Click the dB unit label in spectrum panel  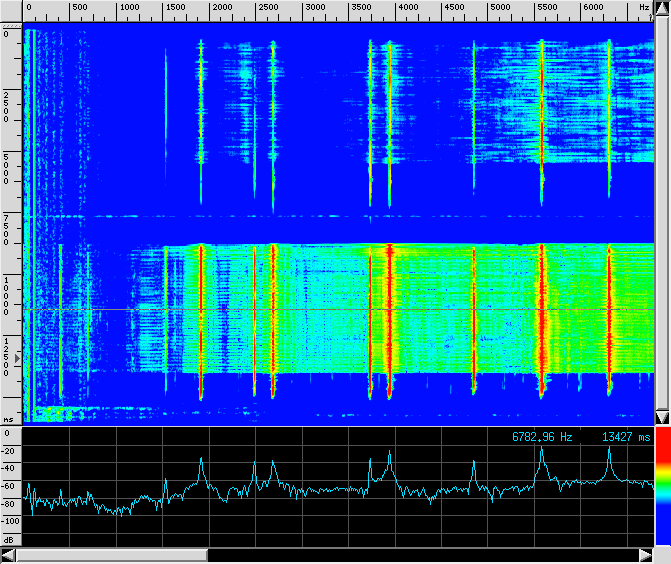pyautogui.click(x=9, y=539)
